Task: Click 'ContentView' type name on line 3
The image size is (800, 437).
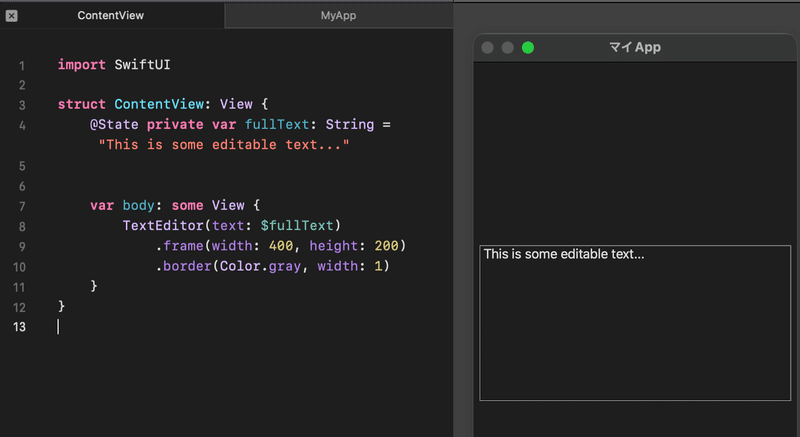Action: (159, 104)
